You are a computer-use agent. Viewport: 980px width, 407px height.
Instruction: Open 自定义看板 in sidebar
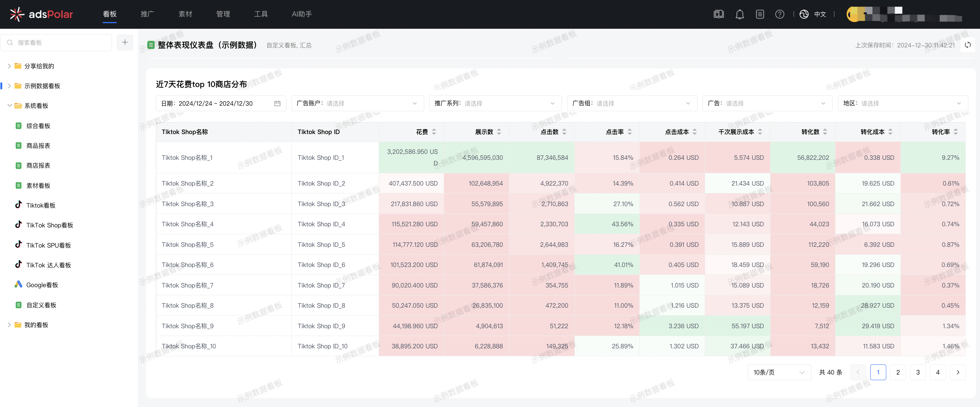click(41, 305)
